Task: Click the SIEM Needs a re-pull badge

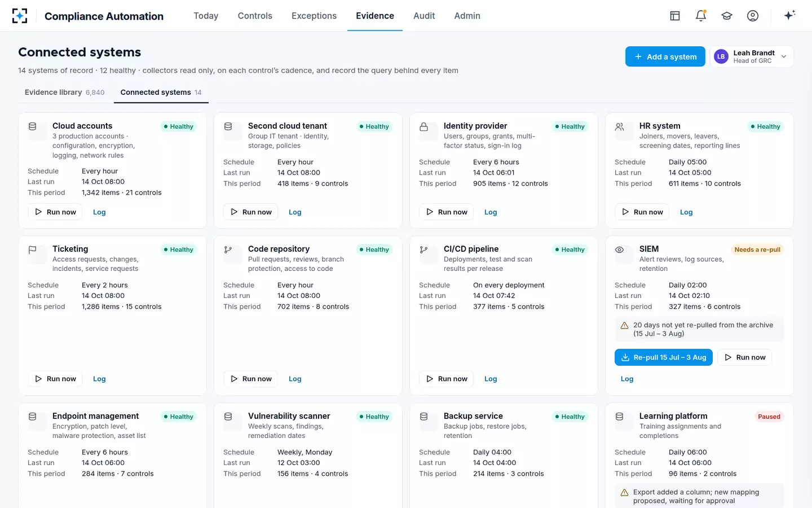Action: (757, 249)
